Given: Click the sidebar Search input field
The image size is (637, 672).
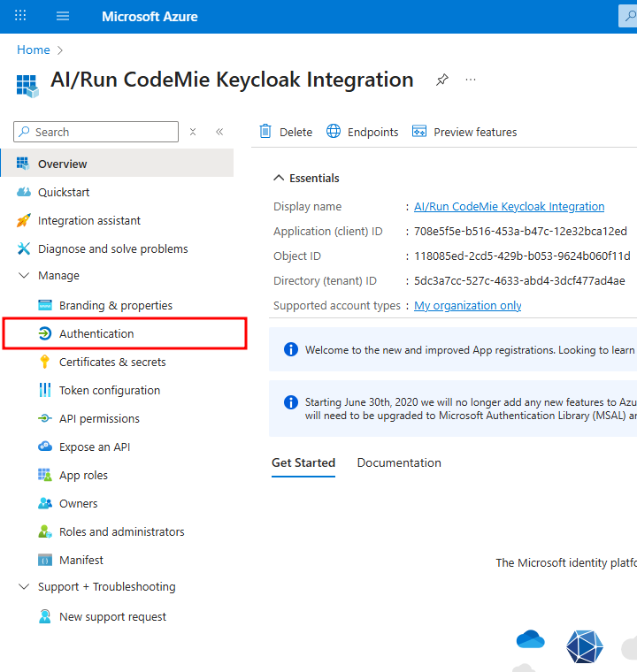Looking at the screenshot, I should pos(102,132).
